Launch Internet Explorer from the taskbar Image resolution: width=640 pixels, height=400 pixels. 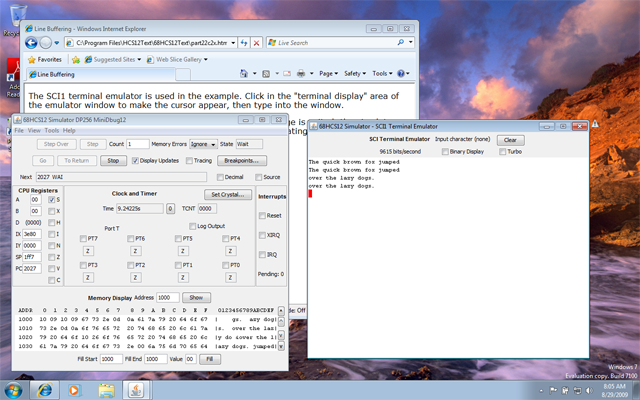click(x=44, y=390)
